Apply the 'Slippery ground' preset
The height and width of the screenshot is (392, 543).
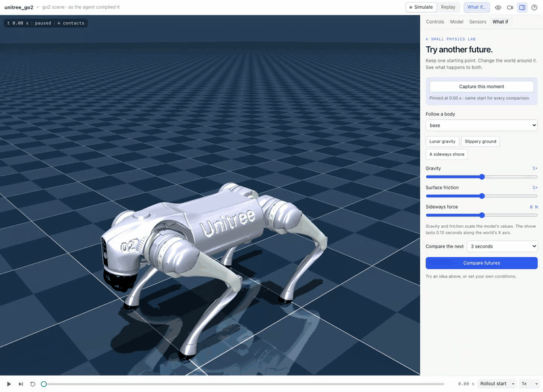tap(481, 141)
